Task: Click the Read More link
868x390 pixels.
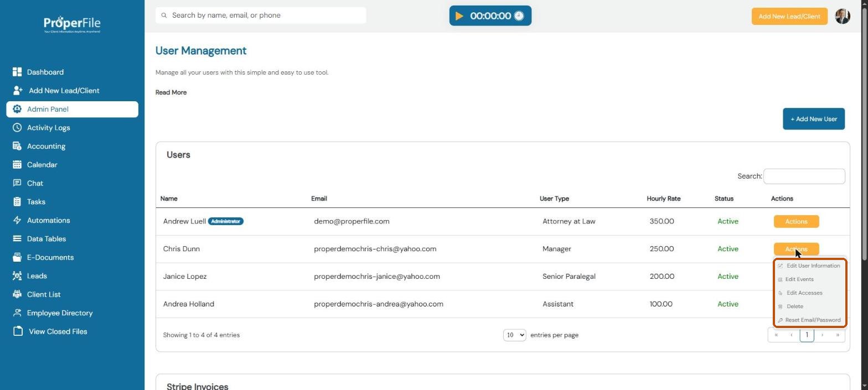Action: (171, 92)
